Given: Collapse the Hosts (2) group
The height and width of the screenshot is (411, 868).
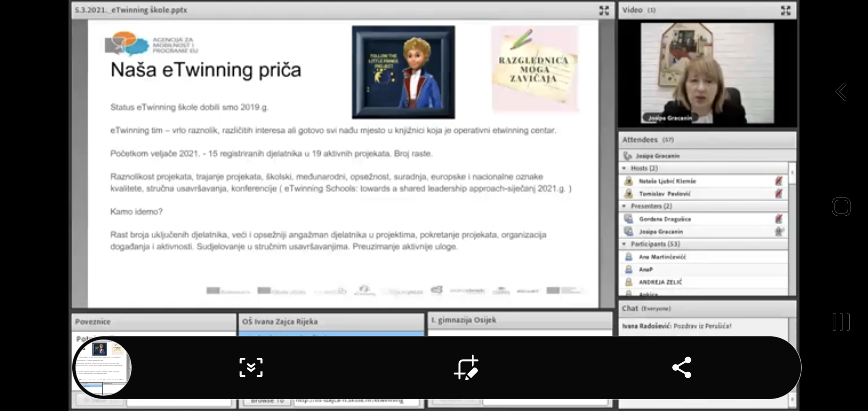Looking at the screenshot, I should (624, 168).
